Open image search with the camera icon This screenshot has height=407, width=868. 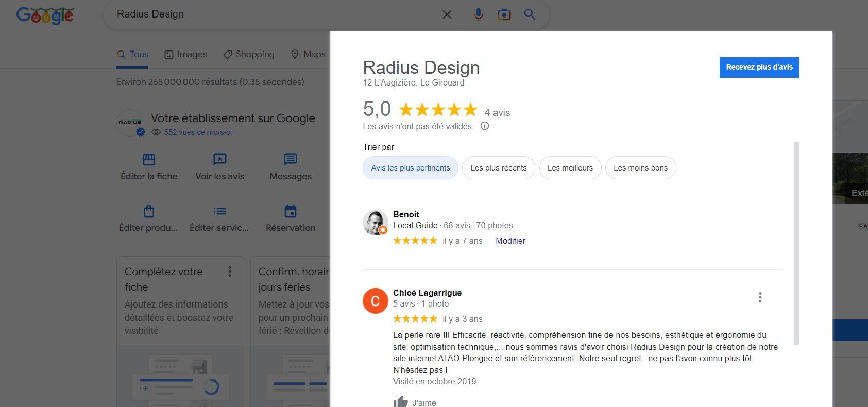point(504,14)
